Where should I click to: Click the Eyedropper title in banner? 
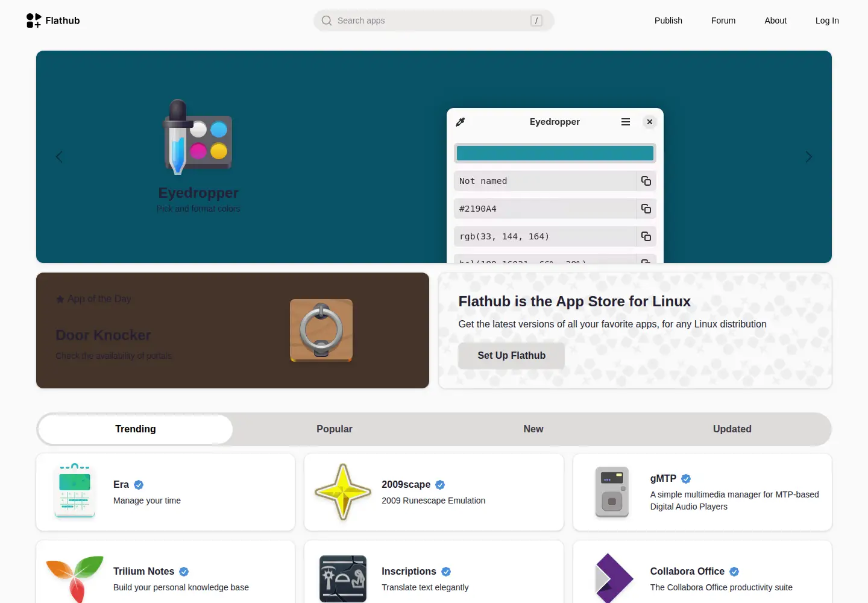coord(198,193)
